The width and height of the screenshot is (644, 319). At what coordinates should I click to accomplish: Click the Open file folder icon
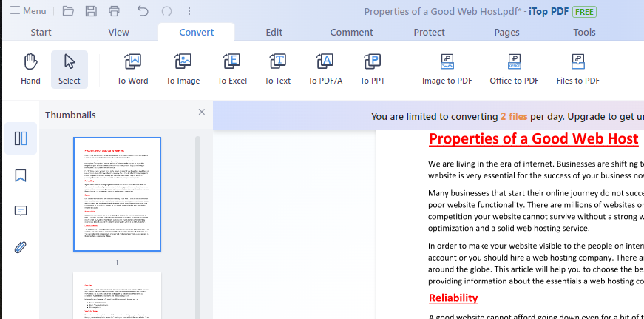click(x=68, y=10)
